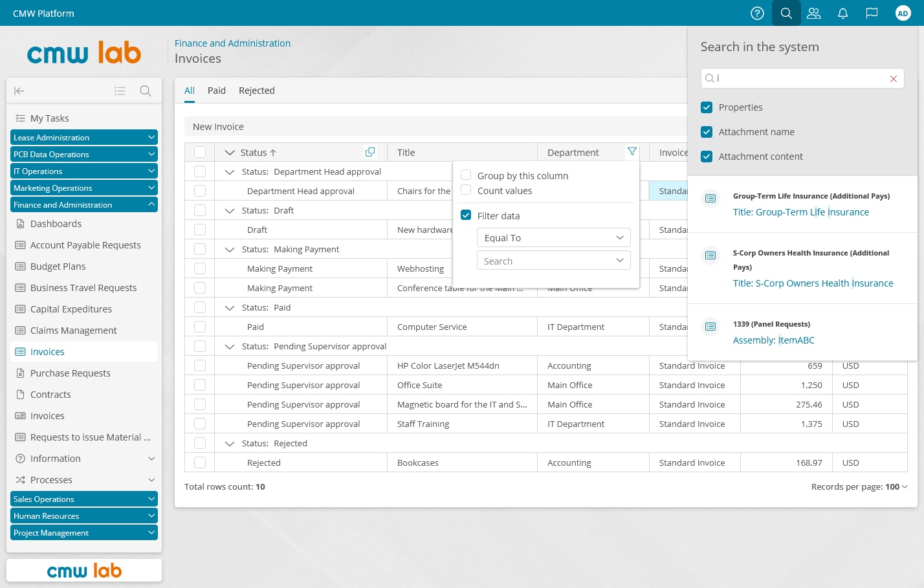Uncheck the Attachment content option
The height and width of the screenshot is (588, 924).
point(707,157)
